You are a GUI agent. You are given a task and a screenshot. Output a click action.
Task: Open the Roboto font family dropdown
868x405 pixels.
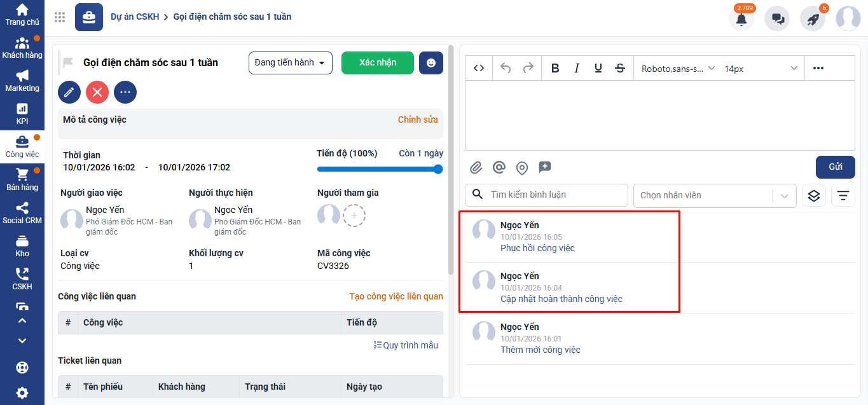[678, 69]
